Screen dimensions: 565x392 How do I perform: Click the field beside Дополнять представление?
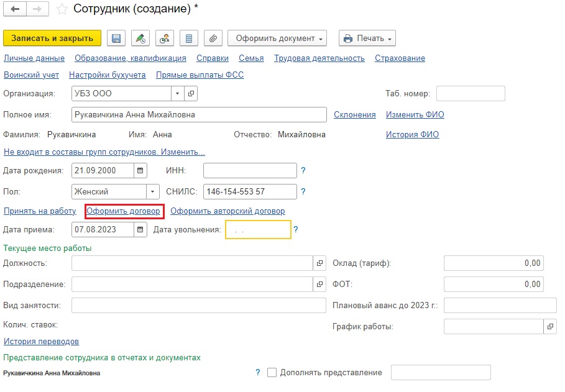pos(441,373)
